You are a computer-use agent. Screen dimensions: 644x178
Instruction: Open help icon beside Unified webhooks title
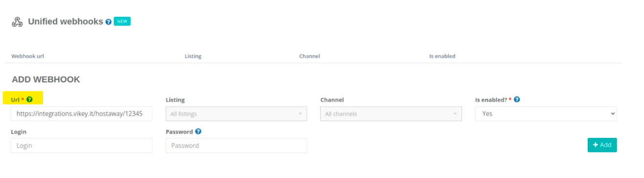tap(109, 22)
